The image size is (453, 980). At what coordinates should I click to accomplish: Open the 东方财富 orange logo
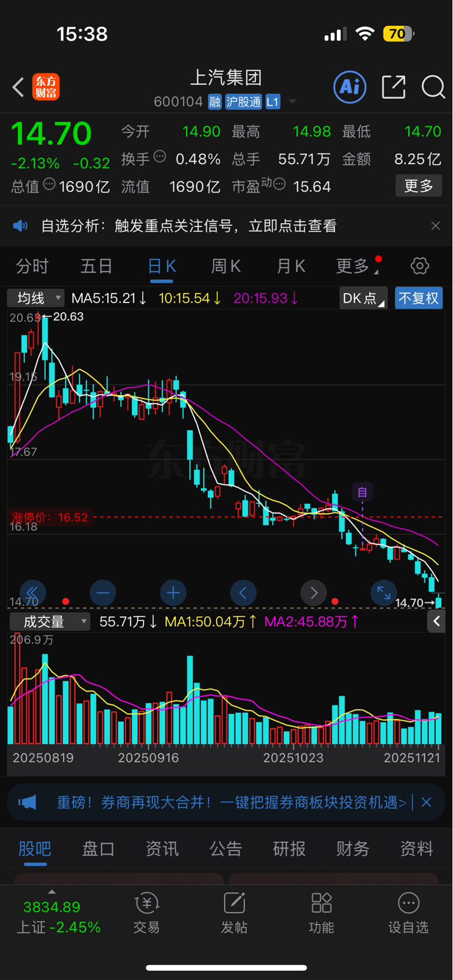46,87
